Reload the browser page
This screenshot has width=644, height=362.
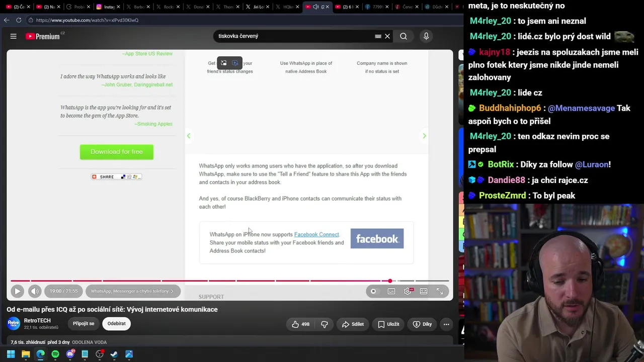pyautogui.click(x=19, y=20)
